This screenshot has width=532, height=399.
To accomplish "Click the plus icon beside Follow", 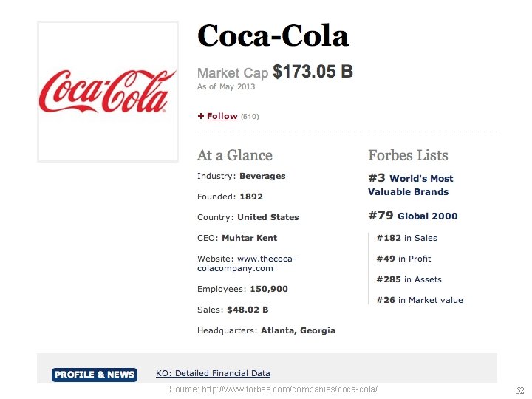I will 200,116.
